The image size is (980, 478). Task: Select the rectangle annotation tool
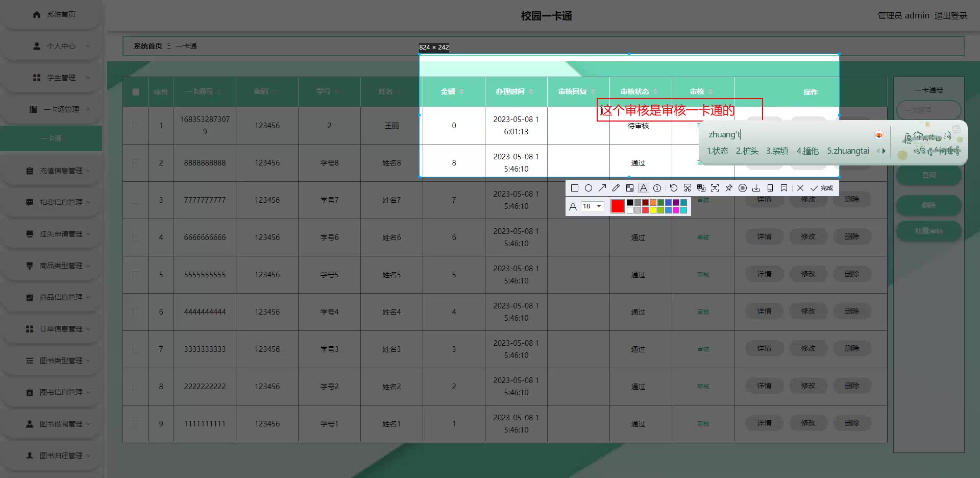(x=575, y=188)
